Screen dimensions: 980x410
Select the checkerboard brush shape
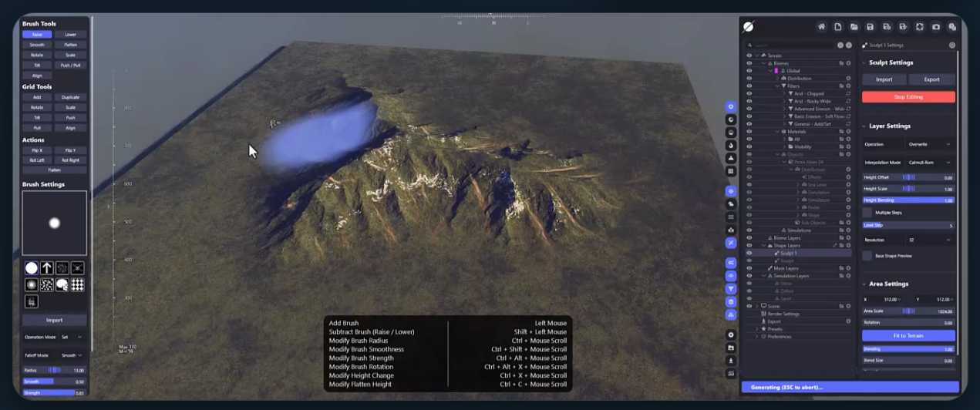point(78,285)
